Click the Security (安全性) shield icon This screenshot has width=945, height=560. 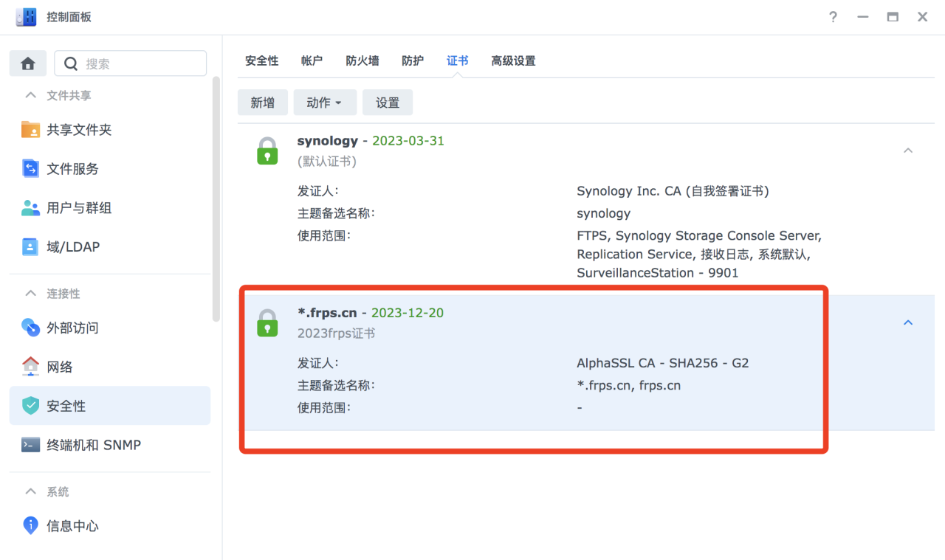click(30, 406)
